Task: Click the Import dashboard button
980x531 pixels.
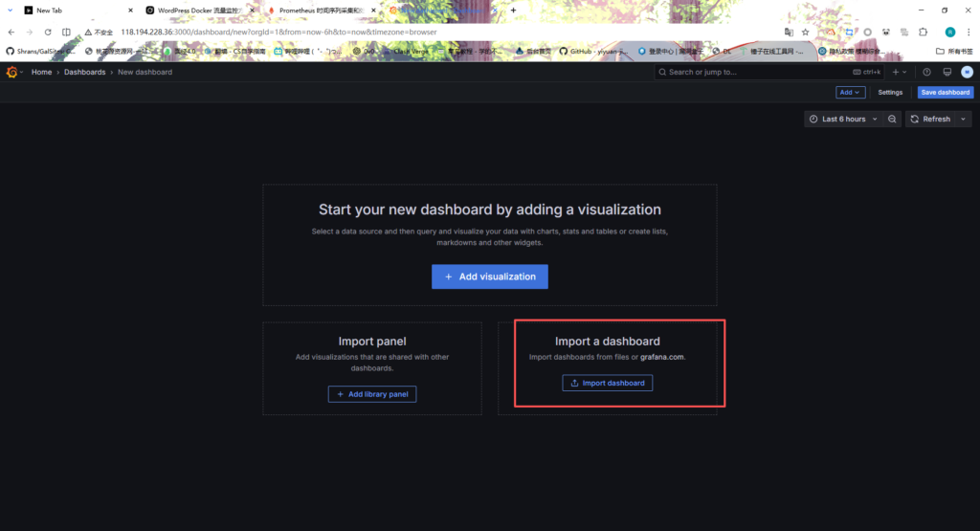Action: [607, 383]
